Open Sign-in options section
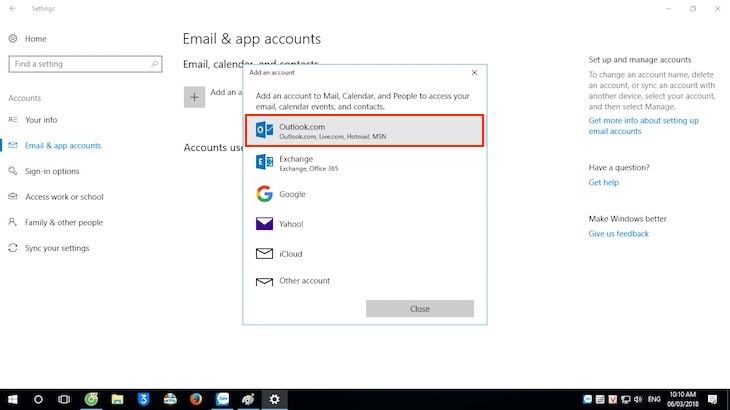This screenshot has width=730, height=410. [x=52, y=171]
